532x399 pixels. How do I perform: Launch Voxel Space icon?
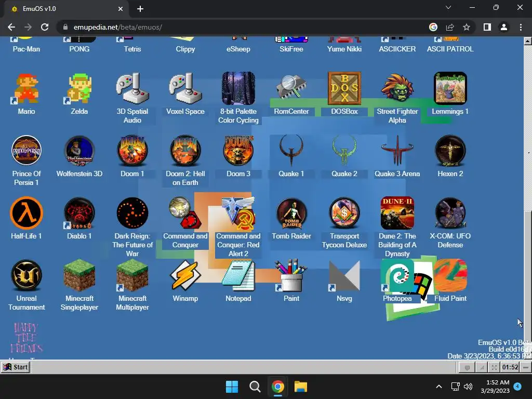tap(185, 89)
